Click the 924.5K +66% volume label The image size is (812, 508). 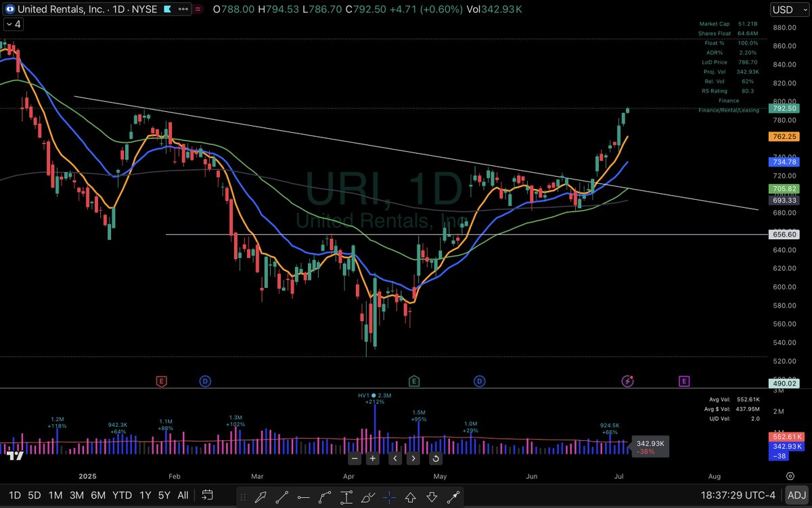pos(610,428)
